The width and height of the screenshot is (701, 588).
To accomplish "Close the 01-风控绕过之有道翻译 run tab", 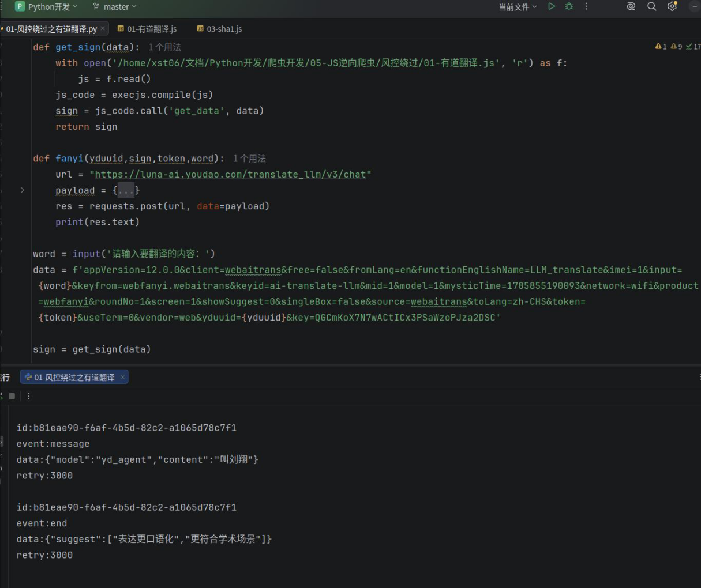I will tap(122, 377).
